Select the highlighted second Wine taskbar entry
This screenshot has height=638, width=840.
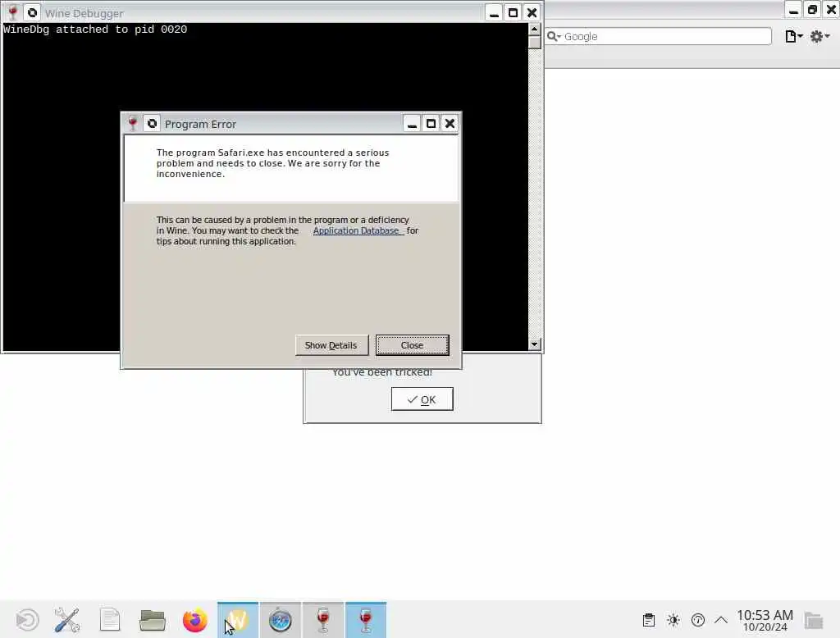366,620
